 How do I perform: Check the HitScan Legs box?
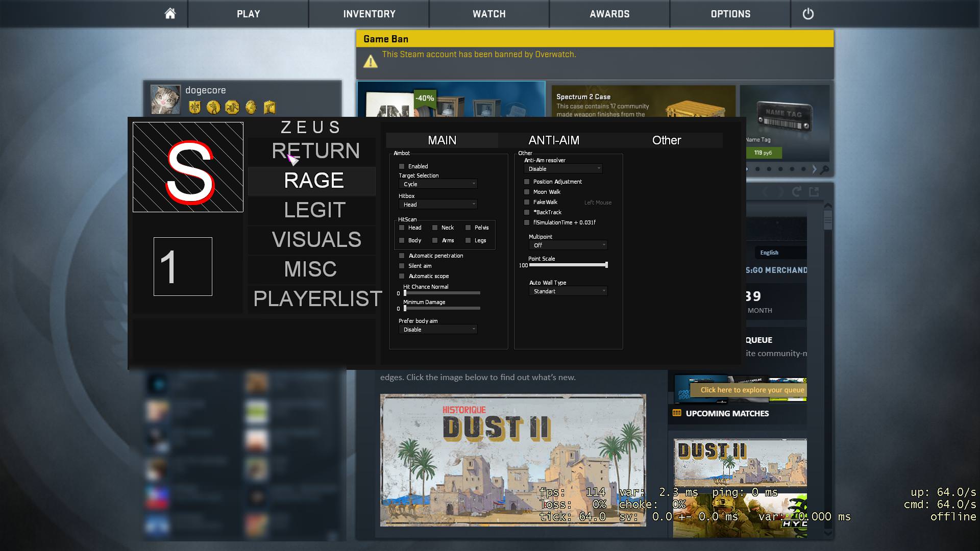468,240
